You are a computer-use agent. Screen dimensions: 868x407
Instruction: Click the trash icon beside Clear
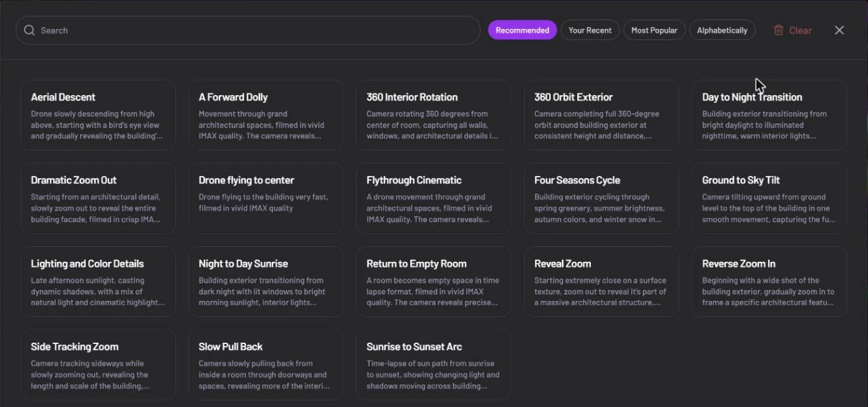coord(778,30)
